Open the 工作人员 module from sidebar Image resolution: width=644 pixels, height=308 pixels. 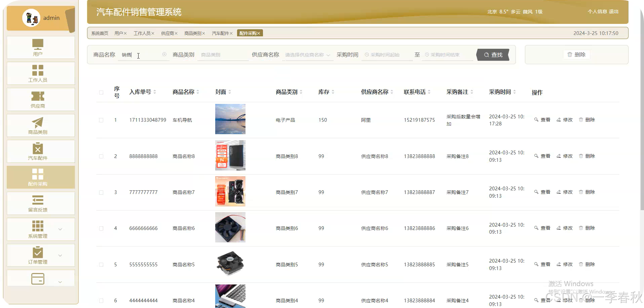point(38,73)
